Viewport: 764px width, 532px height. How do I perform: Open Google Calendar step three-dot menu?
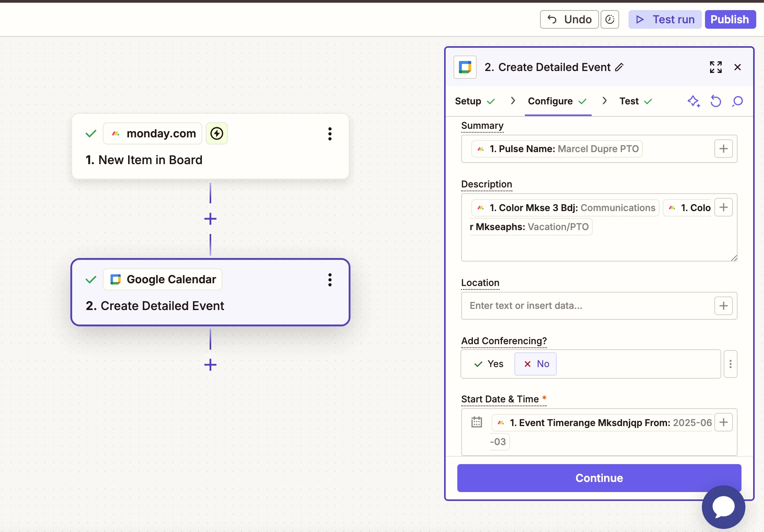(x=330, y=280)
